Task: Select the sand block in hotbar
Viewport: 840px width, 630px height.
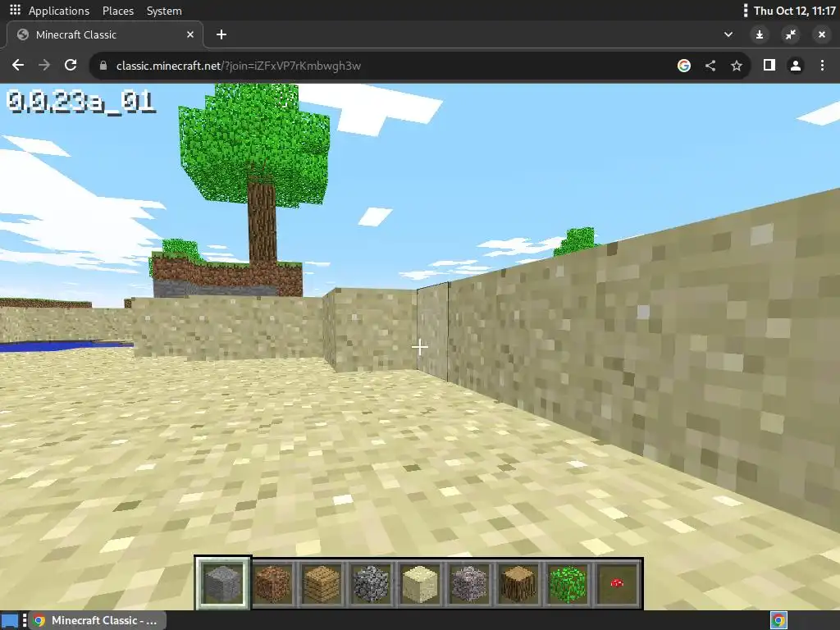Action: click(x=420, y=583)
